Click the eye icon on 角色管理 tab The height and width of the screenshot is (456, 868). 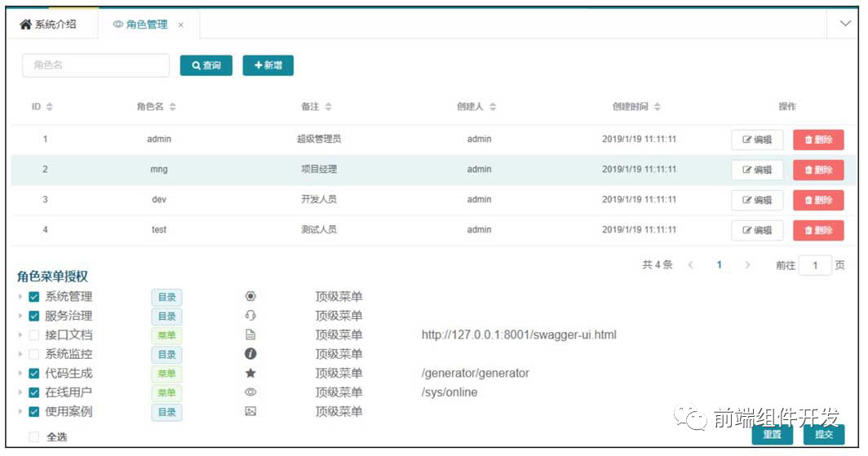coord(118,24)
